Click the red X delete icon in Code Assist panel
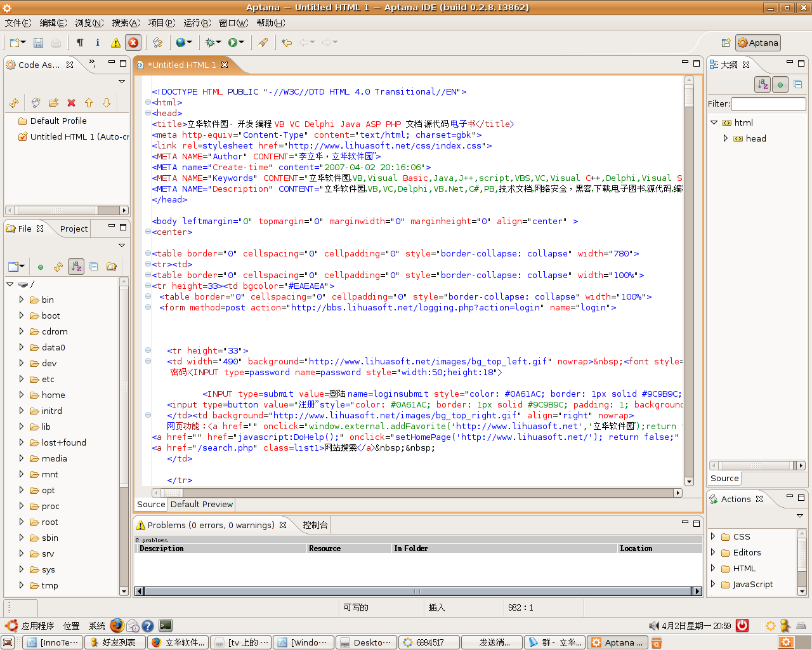Image resolution: width=812 pixels, height=650 pixels. [x=71, y=103]
